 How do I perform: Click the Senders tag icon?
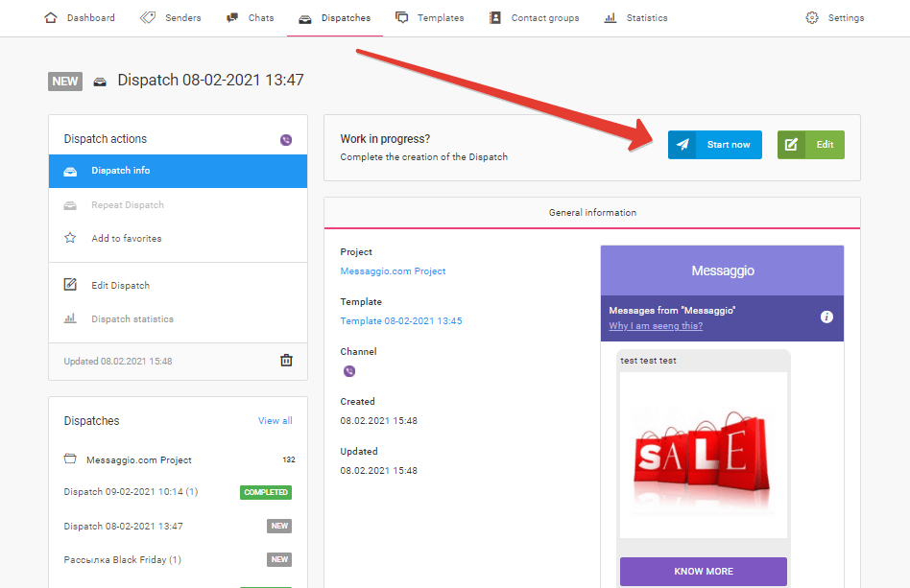click(148, 17)
